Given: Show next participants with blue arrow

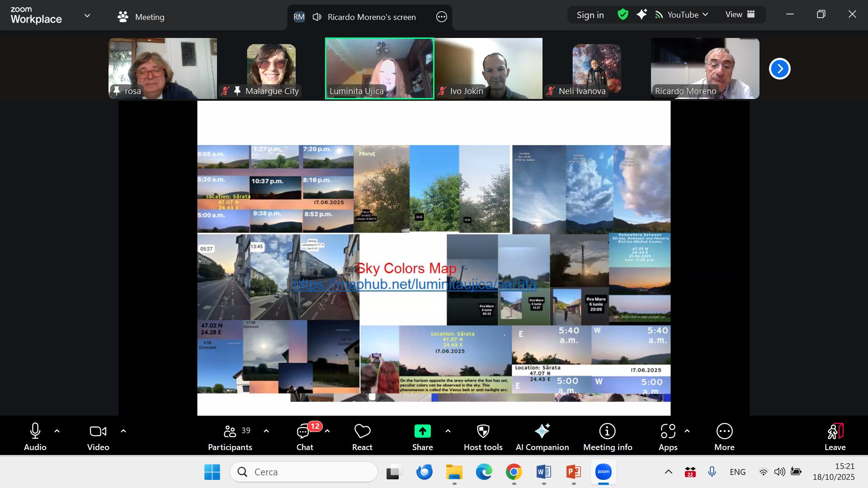Looking at the screenshot, I should [x=779, y=69].
